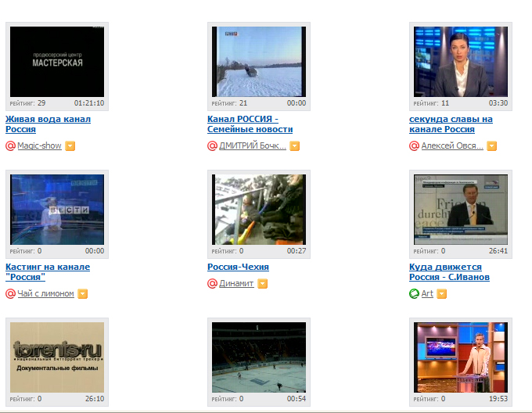
Task: Click the 03:30 duration text
Action: (x=498, y=103)
